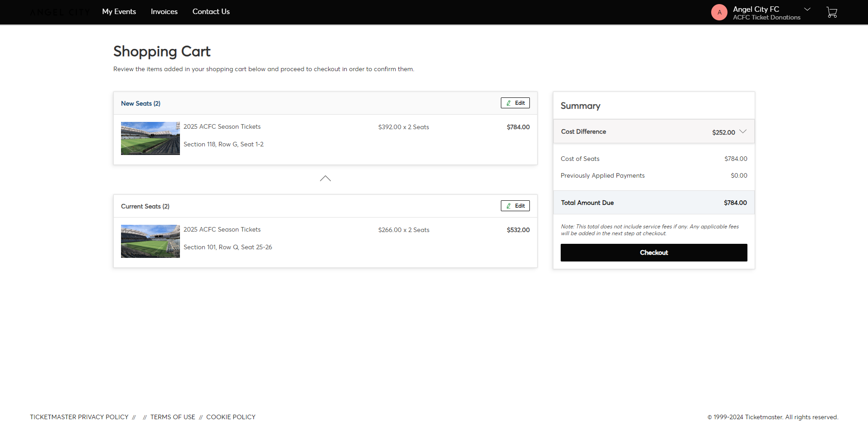Screen dimensions: 868x426
Task: Click 'Section 101, Row Q, Seat 25-26' text
Action: [x=228, y=247]
